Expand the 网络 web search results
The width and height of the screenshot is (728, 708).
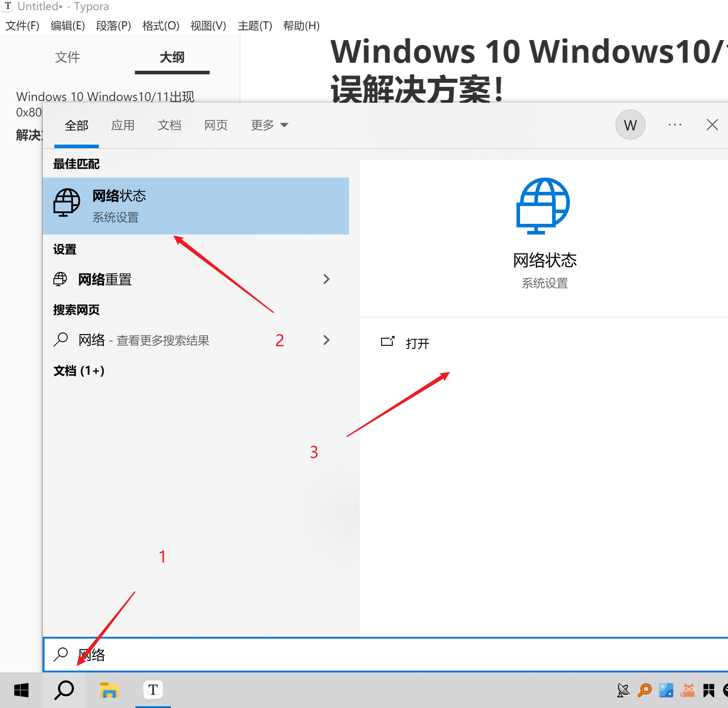click(327, 340)
